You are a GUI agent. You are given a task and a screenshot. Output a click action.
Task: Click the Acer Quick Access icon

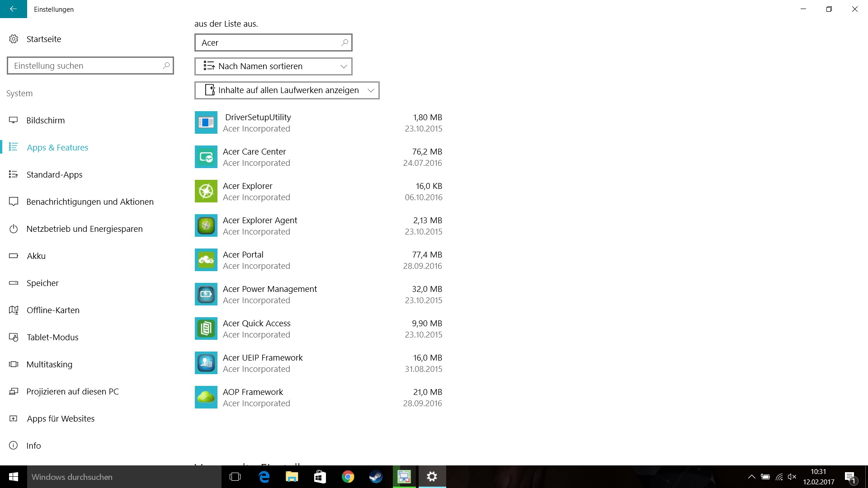coord(206,328)
